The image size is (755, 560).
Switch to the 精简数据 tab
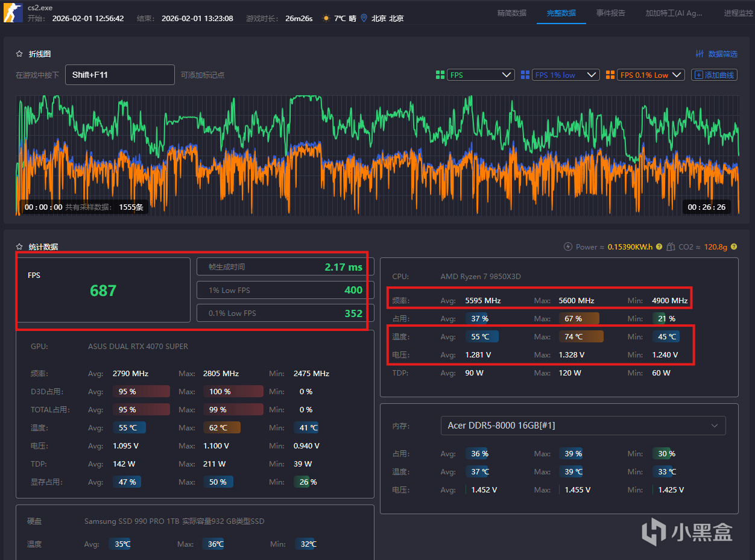pos(511,13)
